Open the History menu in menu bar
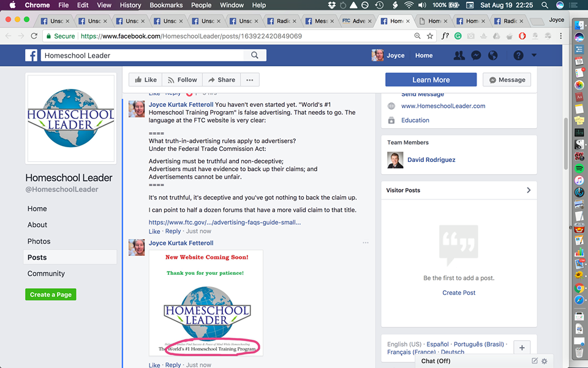This screenshot has width=588, height=368. coord(130,5)
